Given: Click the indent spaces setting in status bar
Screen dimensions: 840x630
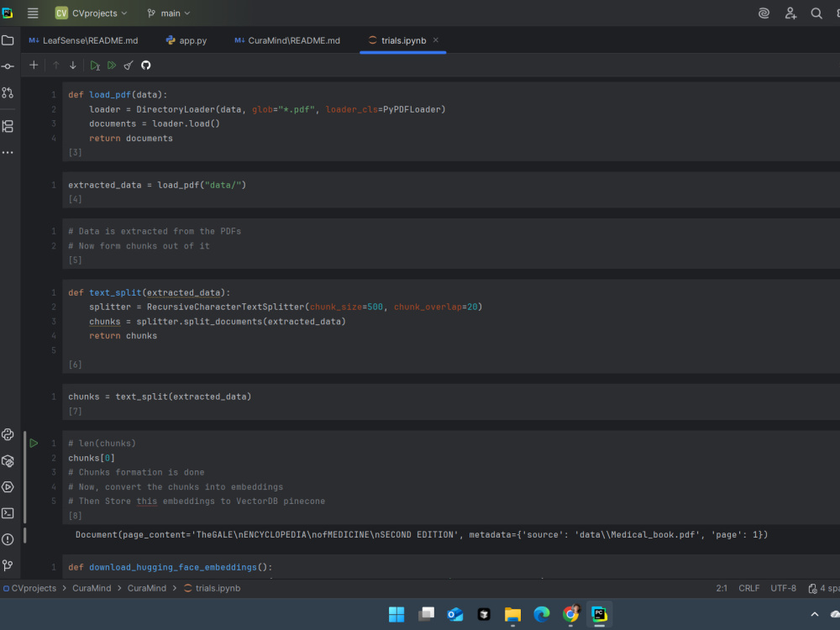Looking at the screenshot, I should [x=825, y=588].
